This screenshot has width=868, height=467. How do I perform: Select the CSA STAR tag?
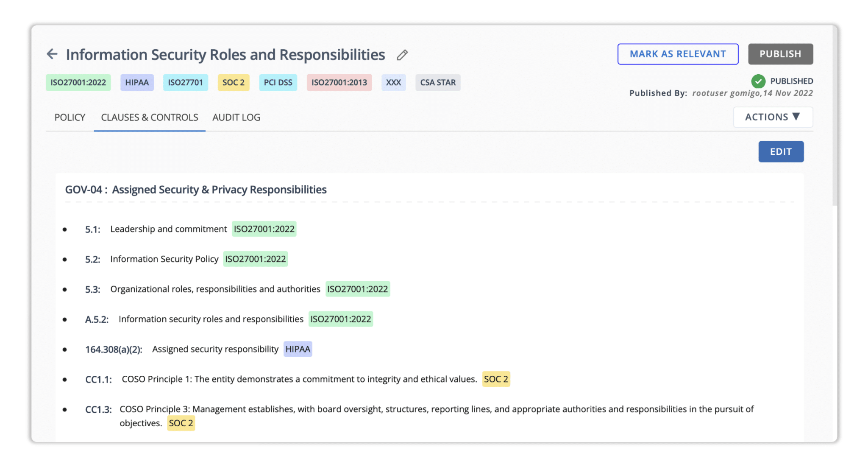click(x=438, y=82)
